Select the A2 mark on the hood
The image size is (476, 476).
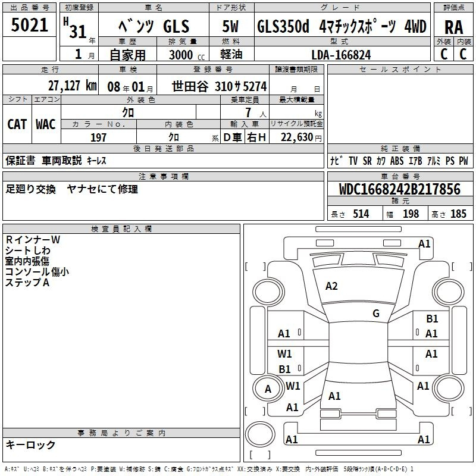pyautogui.click(x=331, y=286)
